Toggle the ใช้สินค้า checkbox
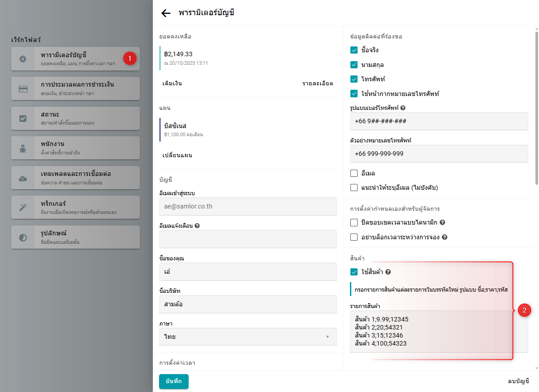Screen dimensions: 539x392 (x=354, y=271)
